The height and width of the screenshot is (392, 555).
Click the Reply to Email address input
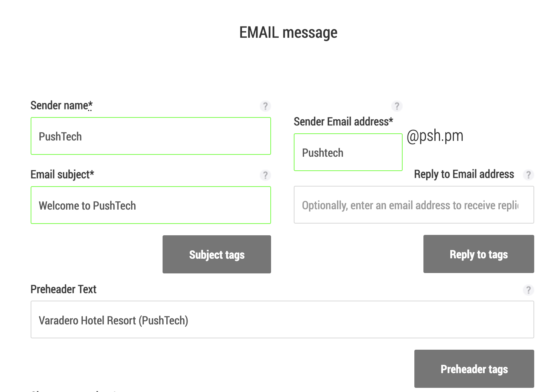coord(414,205)
